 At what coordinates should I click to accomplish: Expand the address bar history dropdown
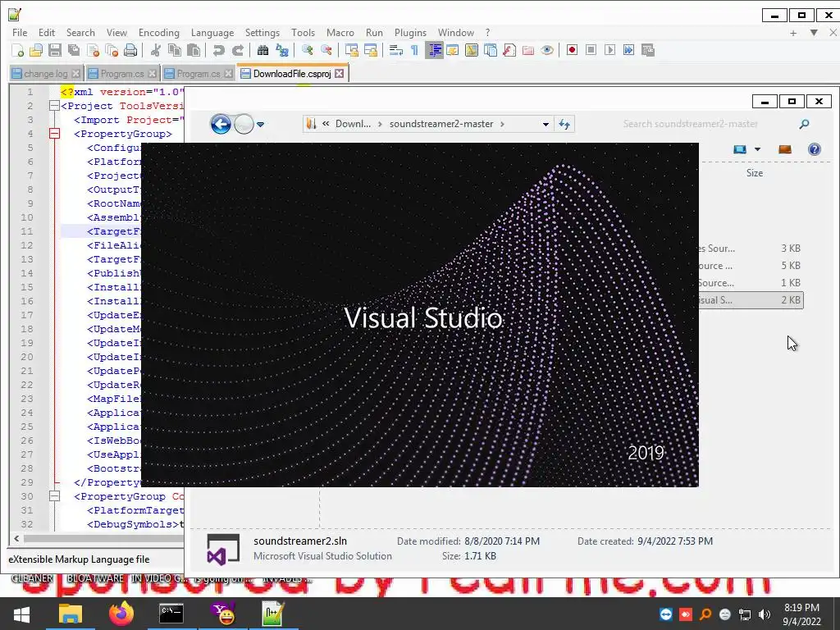pyautogui.click(x=546, y=125)
